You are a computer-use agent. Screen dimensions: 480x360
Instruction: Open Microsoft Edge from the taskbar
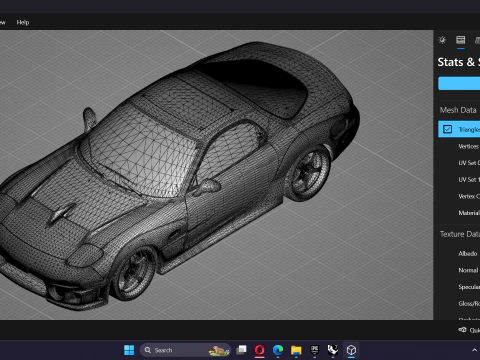pyautogui.click(x=278, y=350)
